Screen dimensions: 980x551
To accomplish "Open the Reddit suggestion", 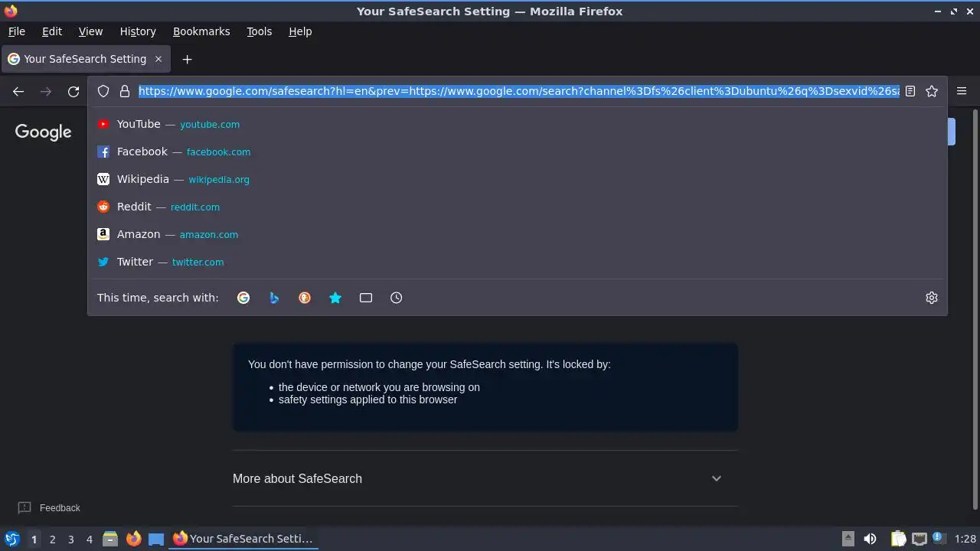I will tap(518, 207).
